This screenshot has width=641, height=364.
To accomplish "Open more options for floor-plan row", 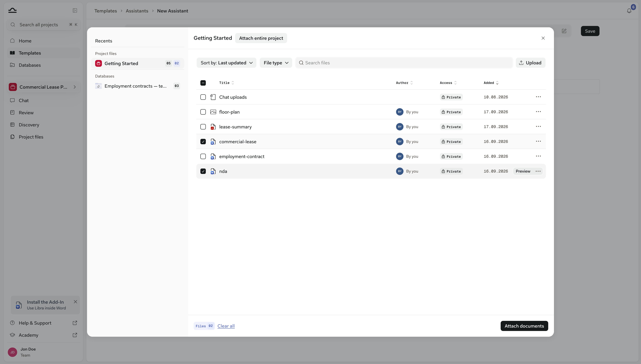I will [x=538, y=112].
